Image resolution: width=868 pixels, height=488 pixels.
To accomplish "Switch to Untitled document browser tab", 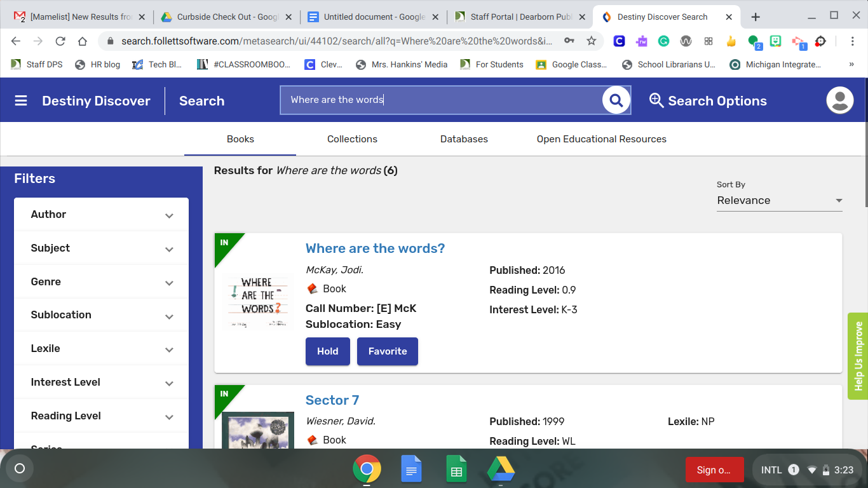I will click(373, 17).
